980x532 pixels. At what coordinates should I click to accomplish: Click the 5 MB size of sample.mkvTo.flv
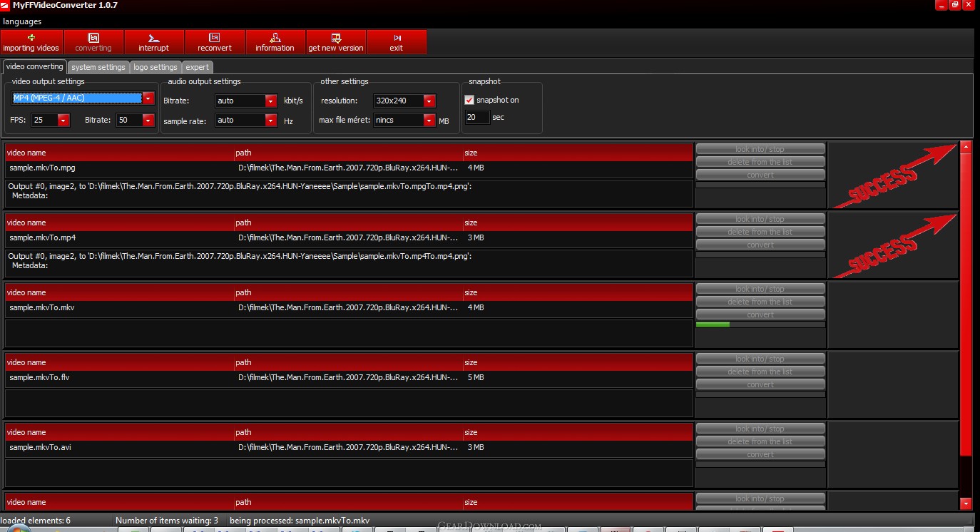point(476,378)
